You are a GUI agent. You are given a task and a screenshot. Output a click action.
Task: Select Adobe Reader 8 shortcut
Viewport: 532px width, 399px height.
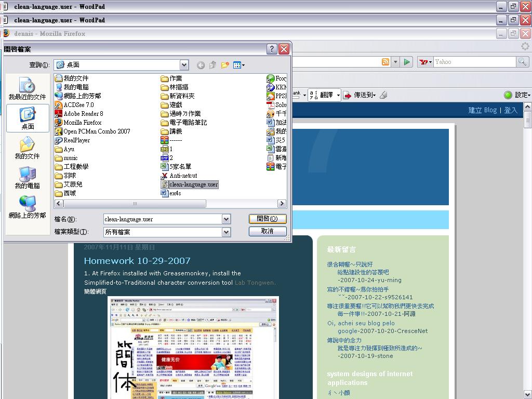[x=79, y=114]
